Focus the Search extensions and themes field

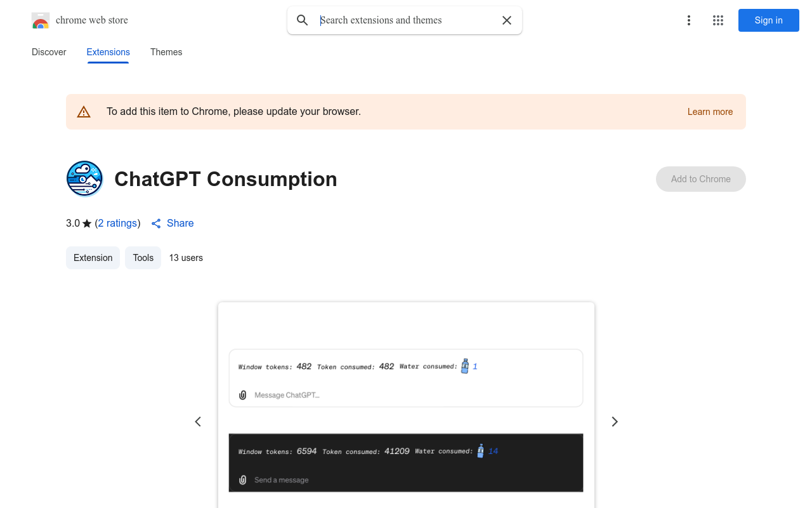(x=406, y=20)
